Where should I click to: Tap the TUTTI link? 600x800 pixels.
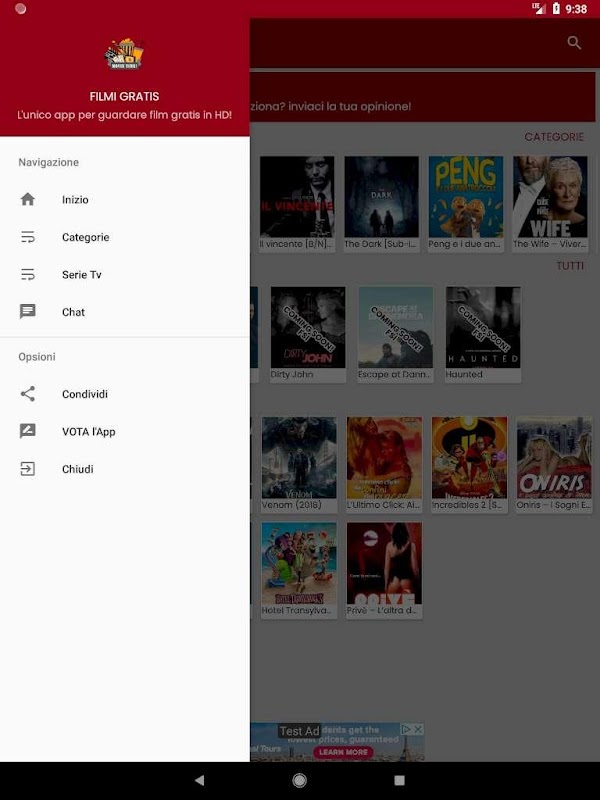570,266
